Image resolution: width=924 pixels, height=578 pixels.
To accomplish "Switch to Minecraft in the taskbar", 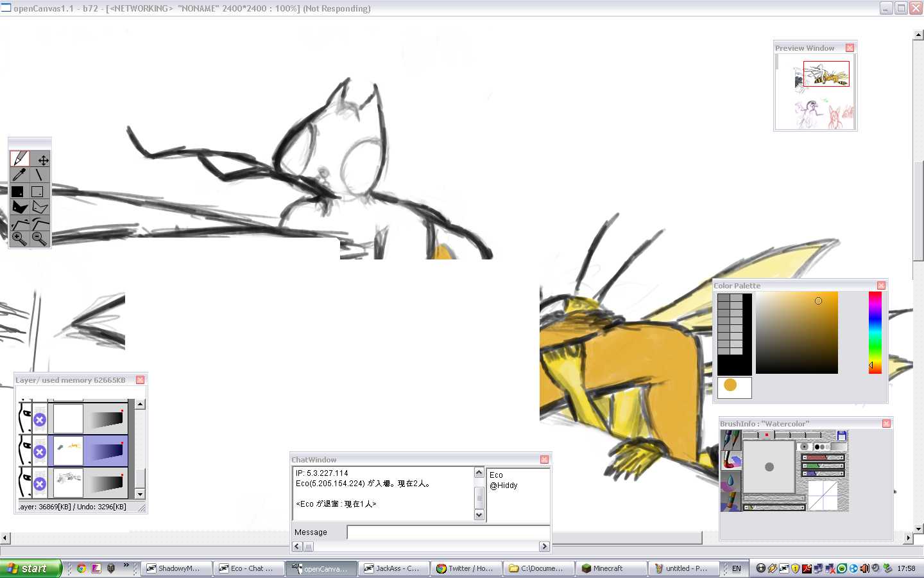I will 612,568.
